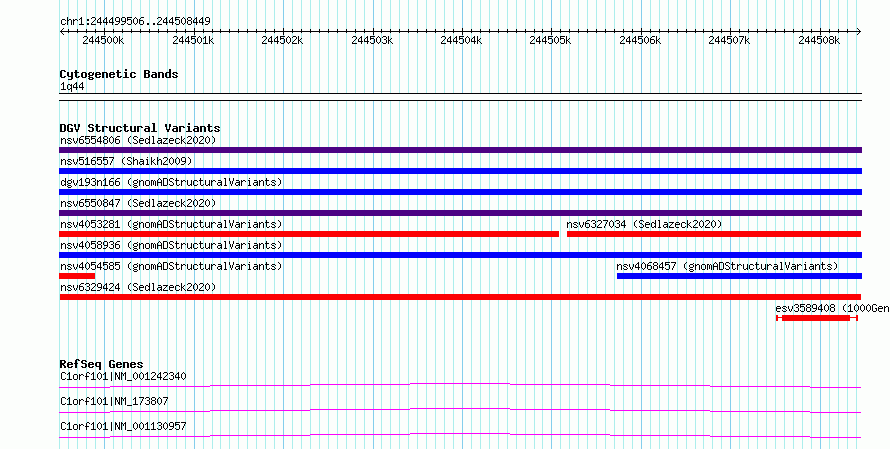Click the RefSeq Genes track heading
This screenshot has height=449, width=890.
click(101, 364)
